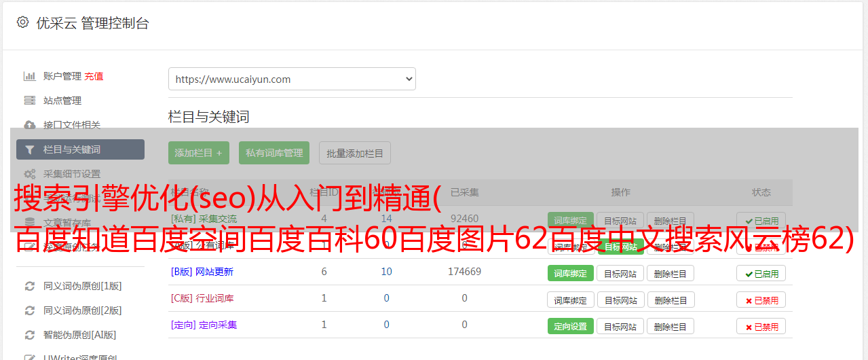Click the 栏目与关键词 page heading
This screenshot has width=868, height=360.
209,117
